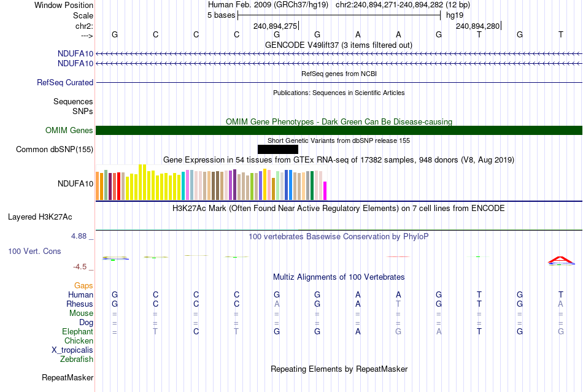Viewport: 583px width, 392px height.
Task: Click the Scale label in ruler
Action: (x=83, y=15)
